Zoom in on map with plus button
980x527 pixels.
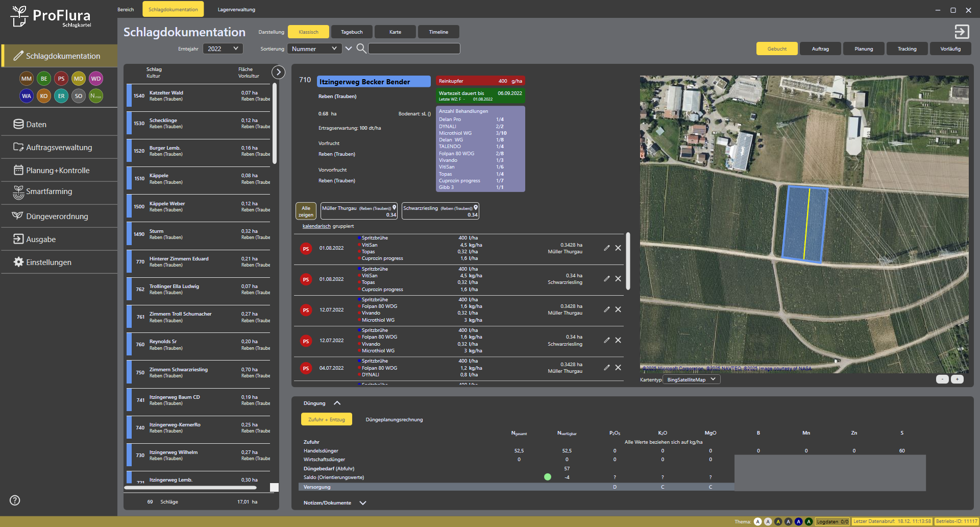(957, 379)
